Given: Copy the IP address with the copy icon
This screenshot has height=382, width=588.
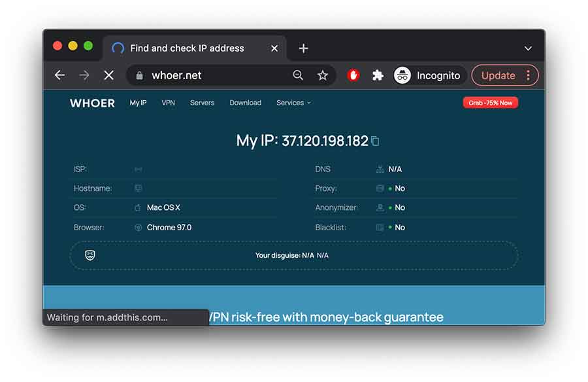Looking at the screenshot, I should coord(375,141).
